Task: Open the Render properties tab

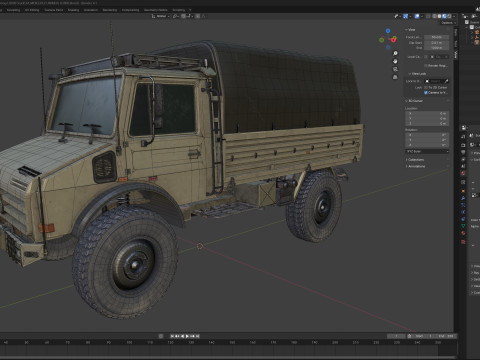Action: coord(463,145)
